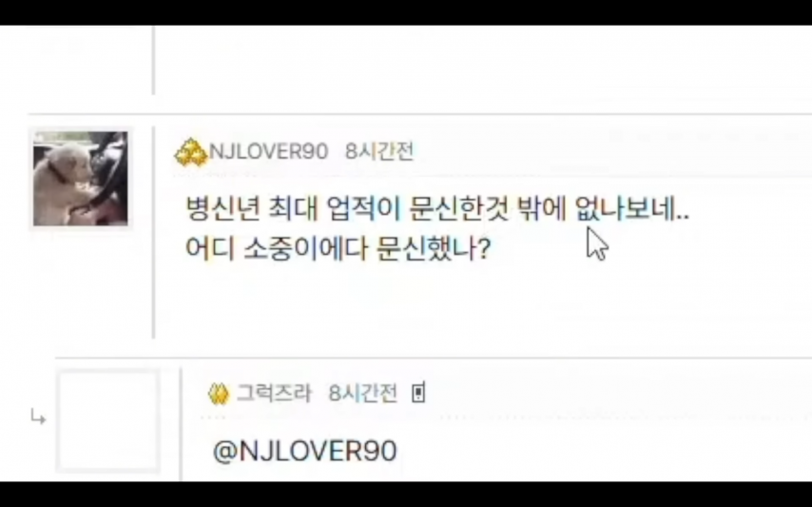The image size is (812, 507).
Task: Click the word 업적이 in the comment
Action: click(x=363, y=208)
